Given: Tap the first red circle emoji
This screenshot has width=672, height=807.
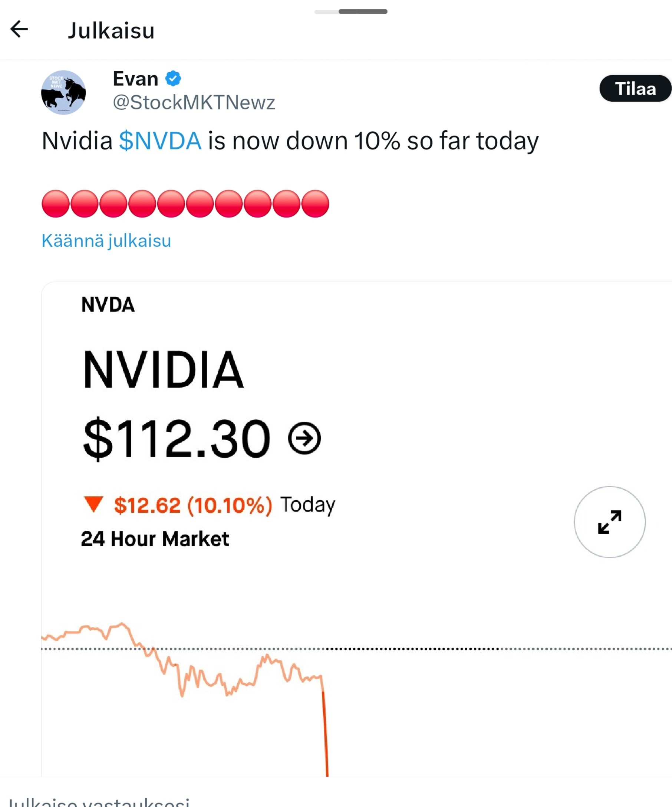Looking at the screenshot, I should (56, 204).
